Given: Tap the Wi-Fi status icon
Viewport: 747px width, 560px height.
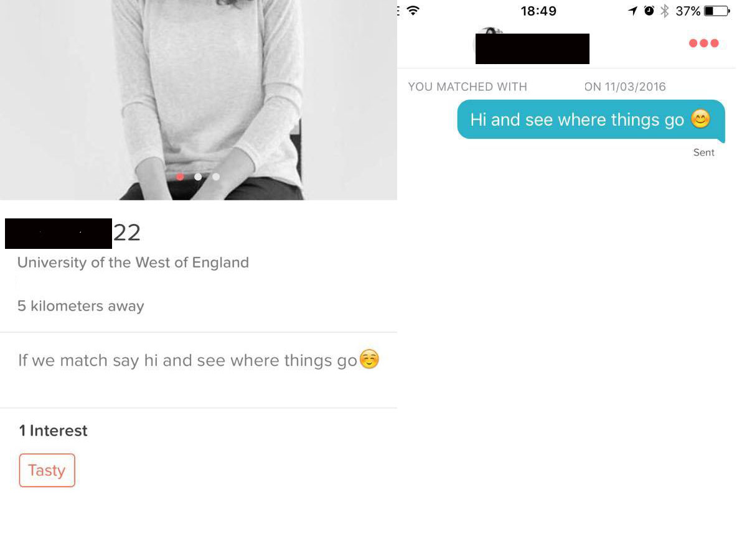Looking at the screenshot, I should point(412,11).
